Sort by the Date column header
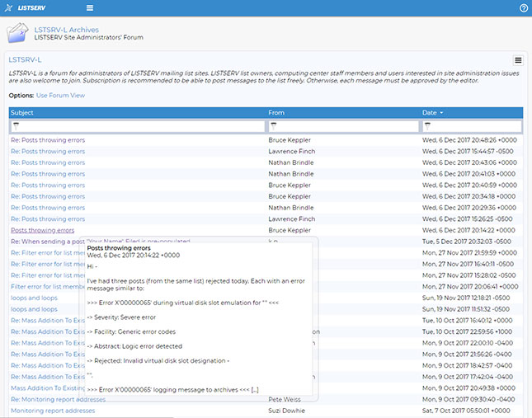The image size is (532, 418). point(429,113)
